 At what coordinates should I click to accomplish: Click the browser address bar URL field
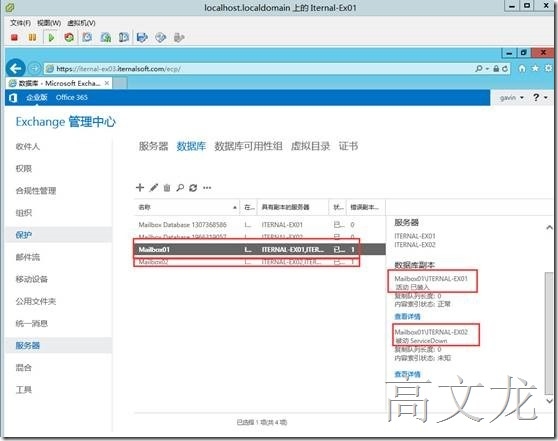point(258,69)
